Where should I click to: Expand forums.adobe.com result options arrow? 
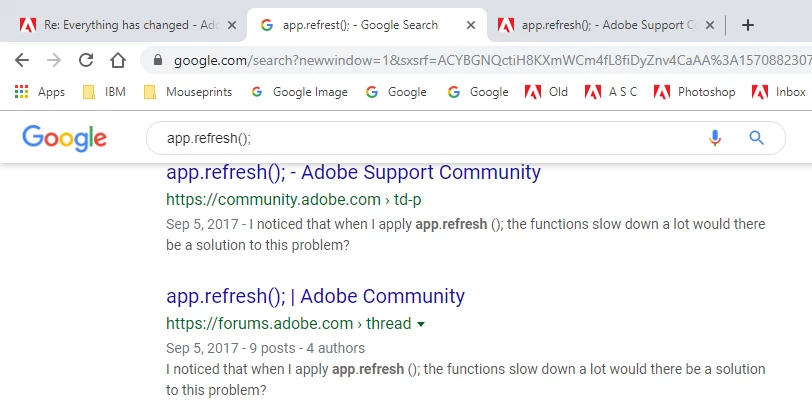click(x=421, y=324)
